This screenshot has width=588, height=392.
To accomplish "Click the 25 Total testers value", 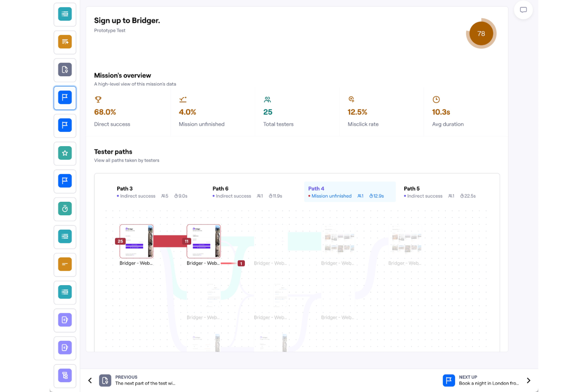I will 268,112.
